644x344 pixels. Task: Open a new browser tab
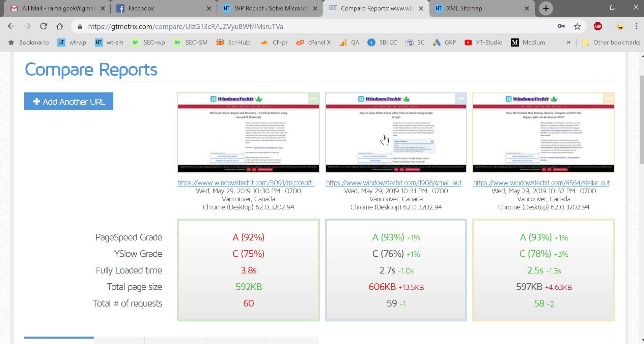546,8
